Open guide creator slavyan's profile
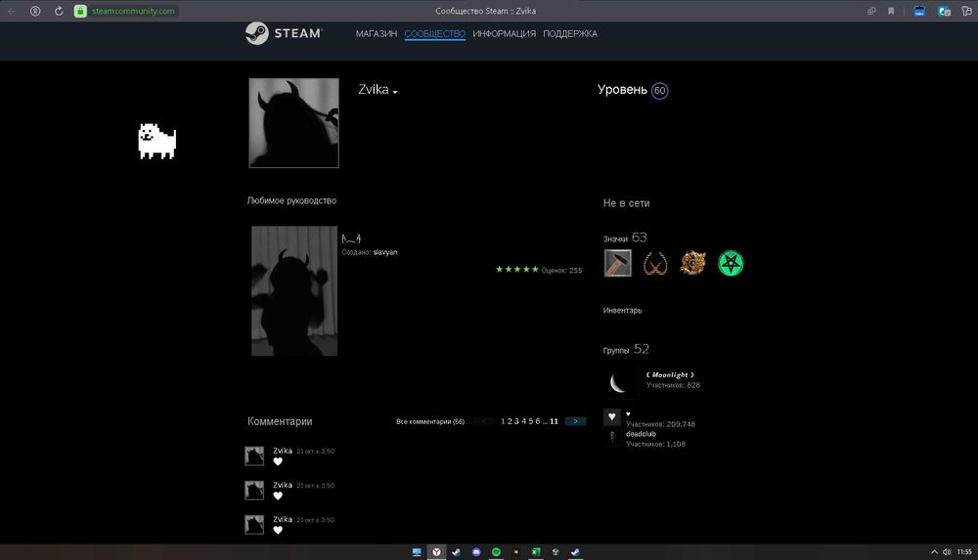The height and width of the screenshot is (560, 978). [384, 252]
